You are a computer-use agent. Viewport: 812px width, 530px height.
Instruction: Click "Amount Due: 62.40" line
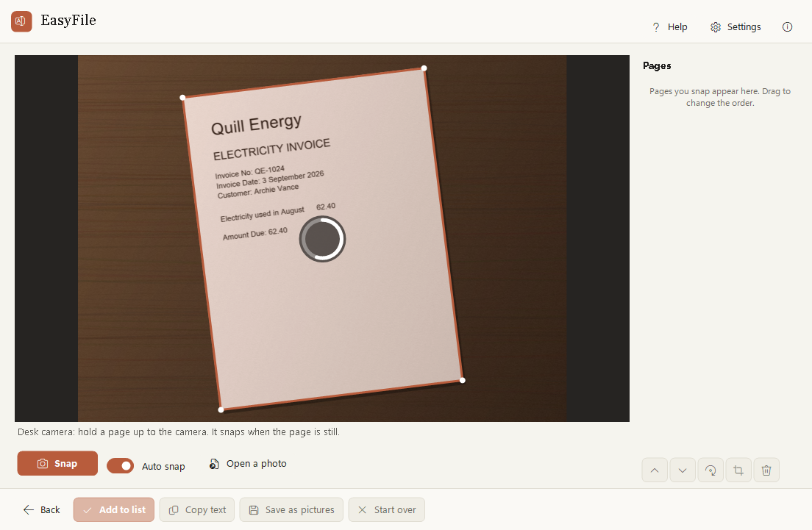254,234
